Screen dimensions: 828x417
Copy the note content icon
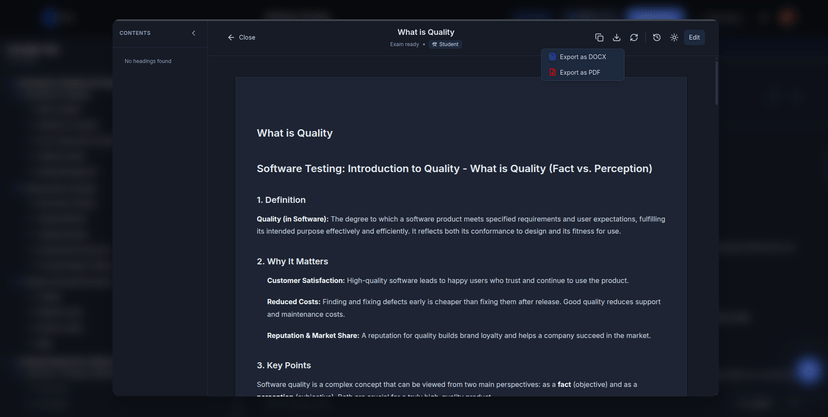tap(599, 37)
